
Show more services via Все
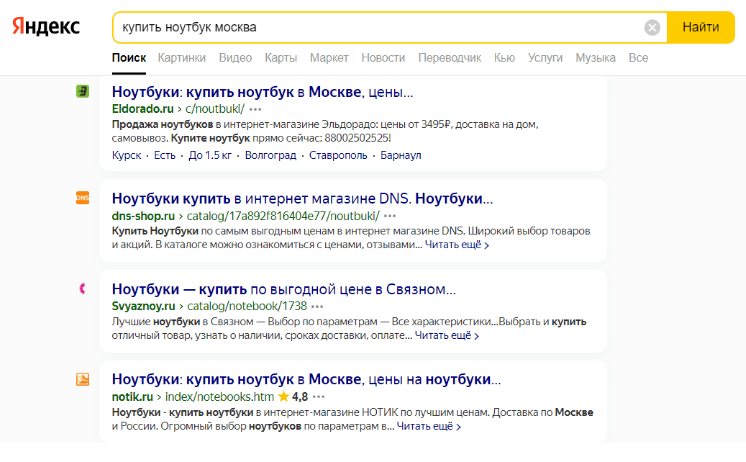click(638, 58)
